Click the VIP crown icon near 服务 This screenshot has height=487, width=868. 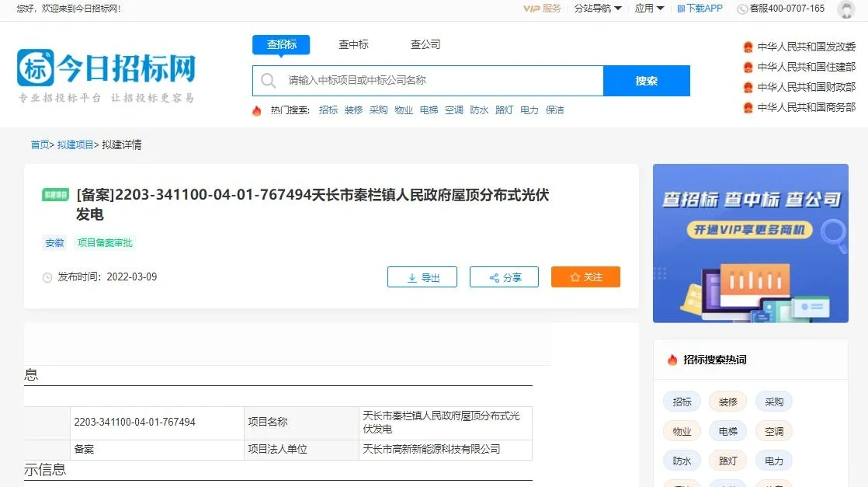point(531,9)
